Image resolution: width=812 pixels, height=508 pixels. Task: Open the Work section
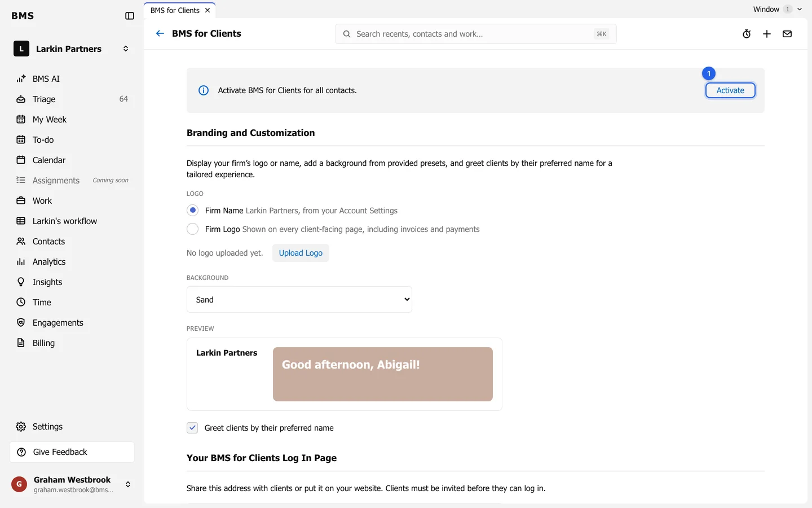tap(72, 201)
